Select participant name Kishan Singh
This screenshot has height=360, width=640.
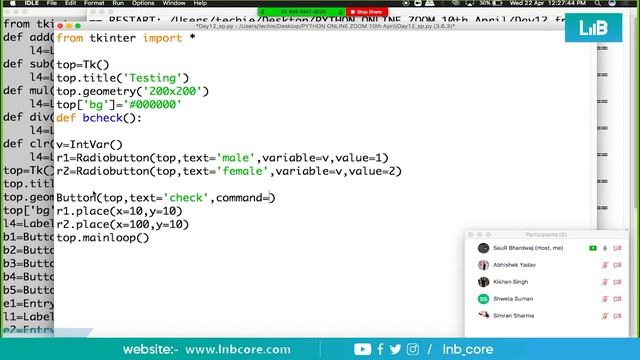pos(510,282)
